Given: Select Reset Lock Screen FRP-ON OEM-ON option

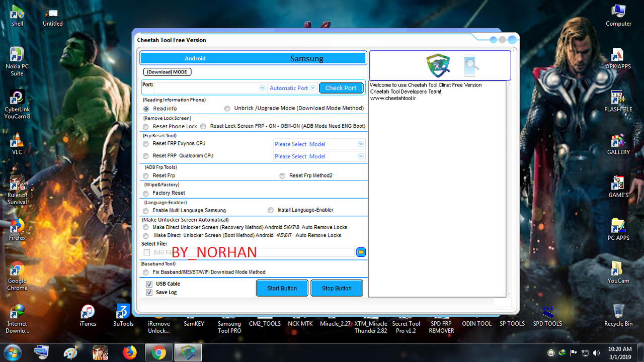Looking at the screenshot, I should point(203,126).
